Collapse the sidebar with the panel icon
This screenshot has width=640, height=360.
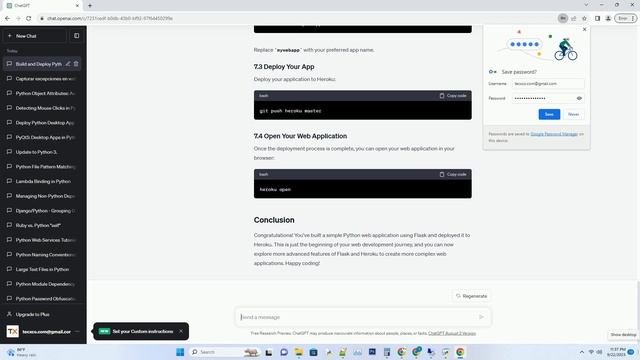[x=77, y=36]
